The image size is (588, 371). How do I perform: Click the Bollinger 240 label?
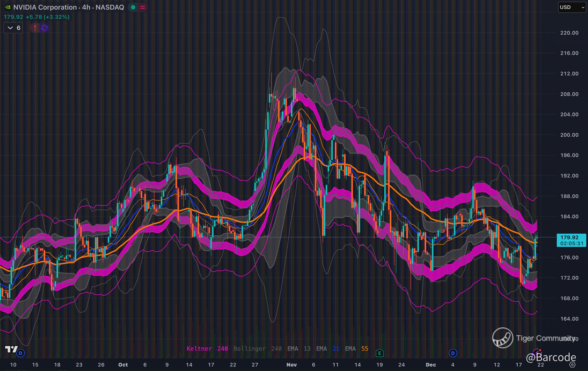257,349
